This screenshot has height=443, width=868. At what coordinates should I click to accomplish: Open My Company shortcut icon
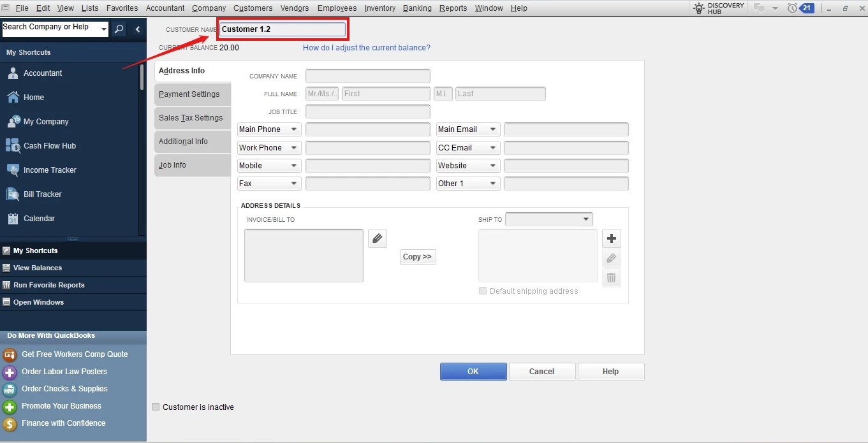click(13, 122)
